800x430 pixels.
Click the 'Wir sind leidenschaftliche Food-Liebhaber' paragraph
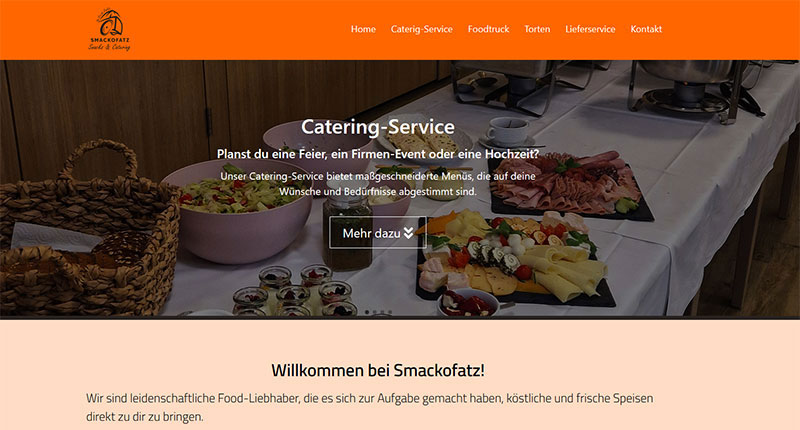[x=369, y=407]
